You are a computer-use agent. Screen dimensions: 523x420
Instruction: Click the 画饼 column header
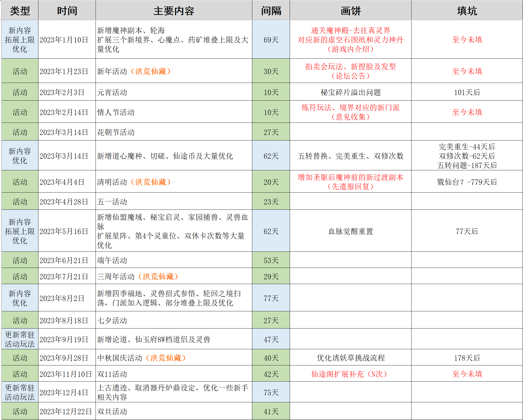(x=351, y=10)
